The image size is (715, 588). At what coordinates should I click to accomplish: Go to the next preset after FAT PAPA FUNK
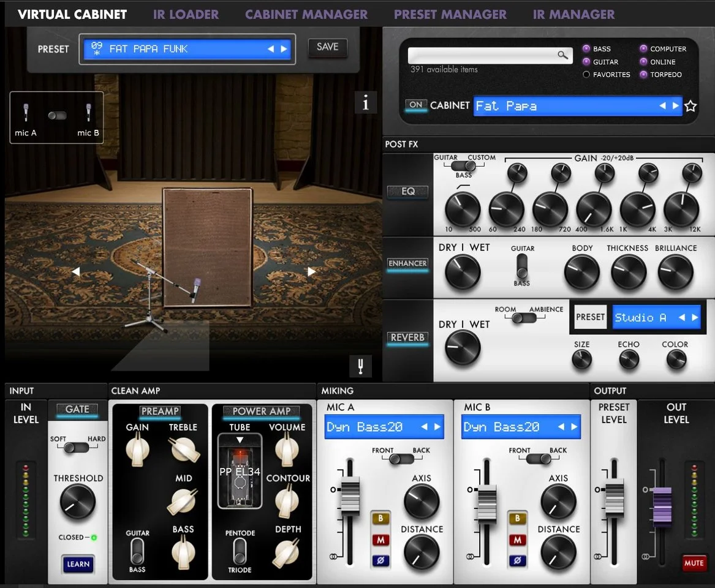pyautogui.click(x=284, y=49)
